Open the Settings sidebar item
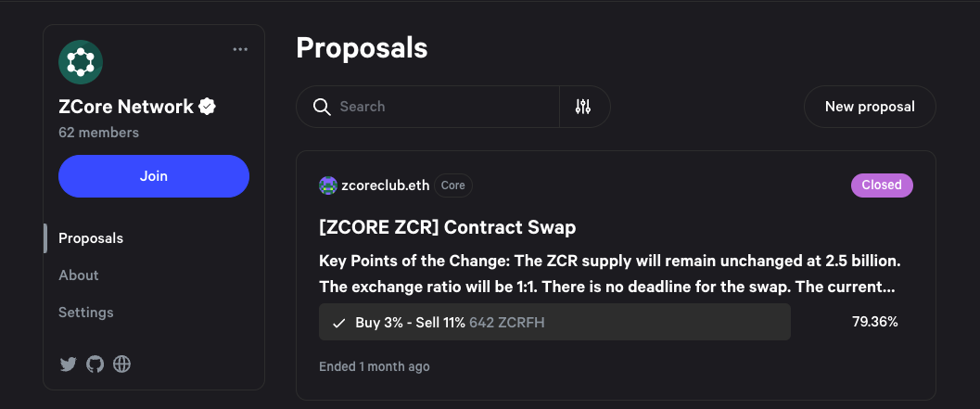This screenshot has width=980, height=409. point(86,313)
